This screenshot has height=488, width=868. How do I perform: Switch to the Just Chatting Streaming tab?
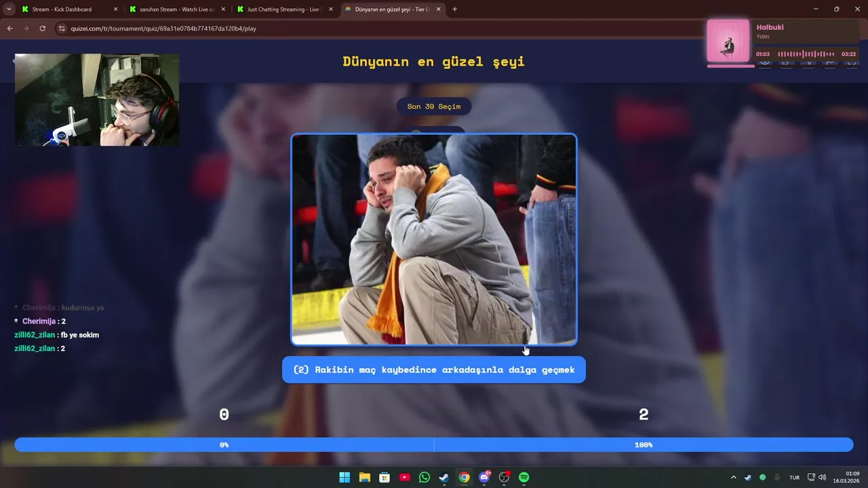click(283, 9)
